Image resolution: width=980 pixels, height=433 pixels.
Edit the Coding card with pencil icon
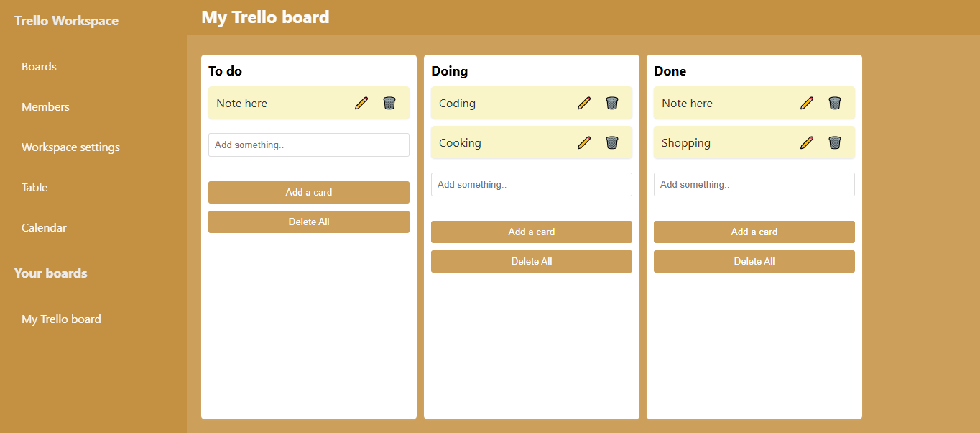pos(584,103)
